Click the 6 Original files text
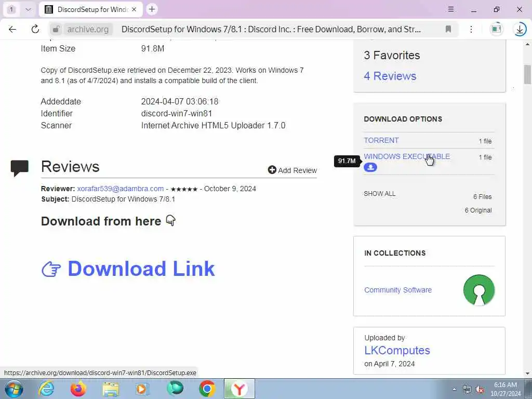Screen dimensions: 532x399 click(478, 210)
